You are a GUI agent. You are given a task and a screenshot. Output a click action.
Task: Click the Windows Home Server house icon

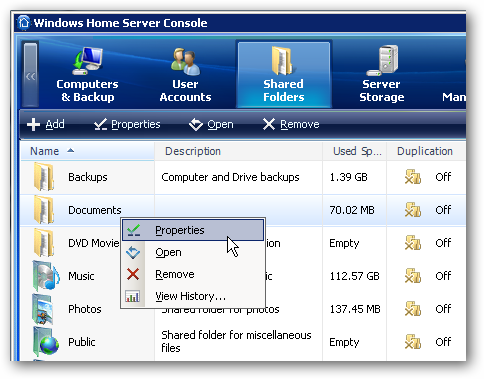click(24, 23)
